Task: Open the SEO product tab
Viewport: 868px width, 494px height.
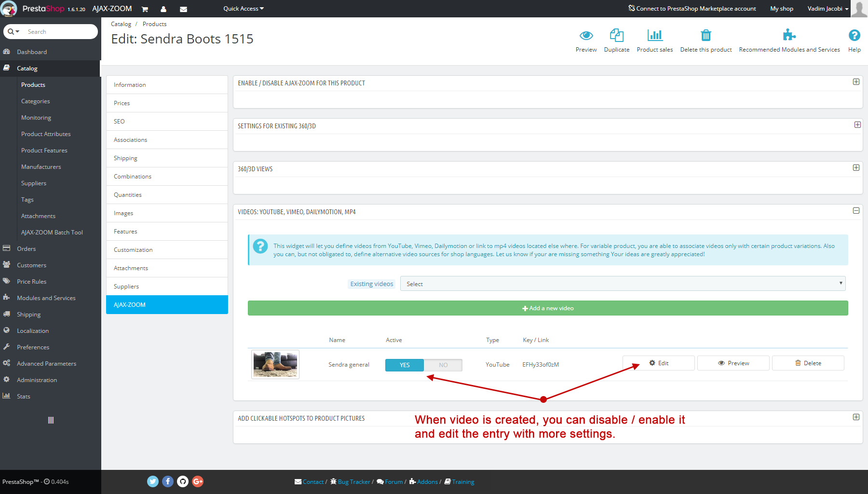Action: click(x=167, y=122)
